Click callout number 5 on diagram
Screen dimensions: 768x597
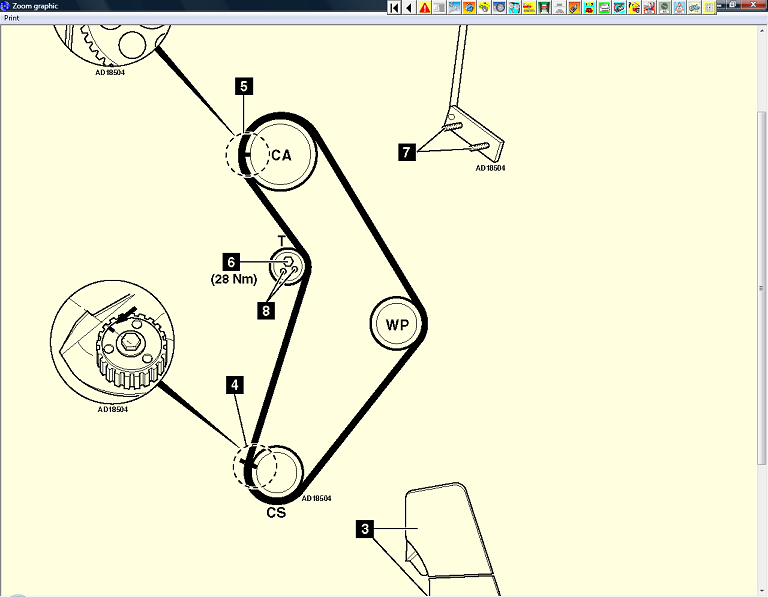[x=243, y=86]
